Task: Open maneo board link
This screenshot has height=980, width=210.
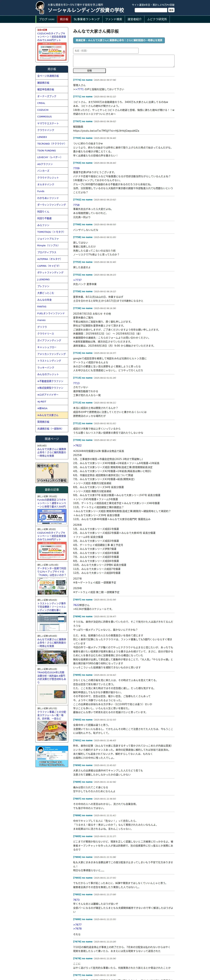Action: pyautogui.click(x=52, y=320)
